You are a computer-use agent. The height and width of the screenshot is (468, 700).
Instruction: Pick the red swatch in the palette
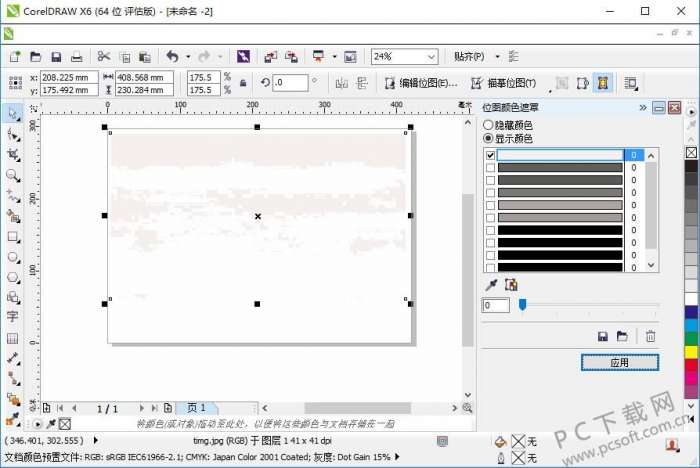(x=691, y=364)
